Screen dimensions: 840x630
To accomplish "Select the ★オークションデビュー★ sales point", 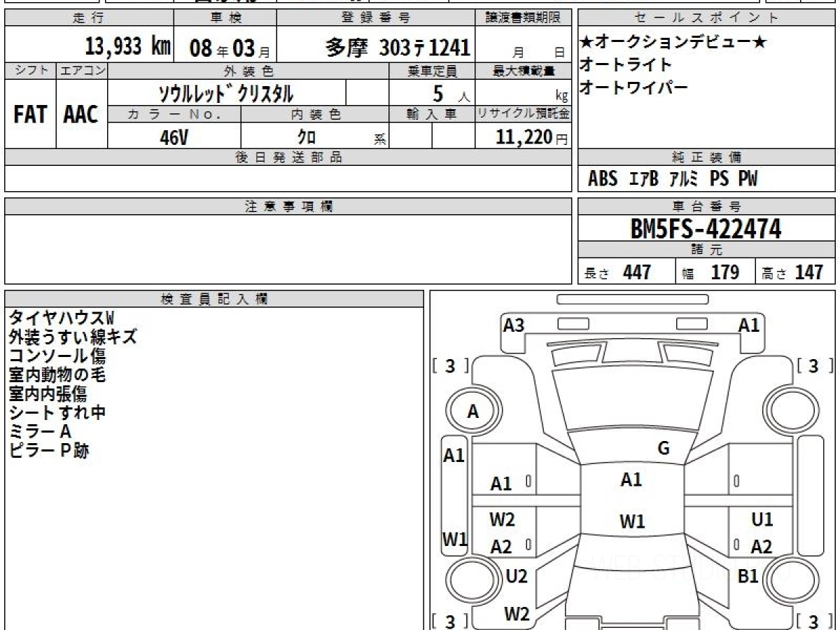I will click(x=673, y=43).
